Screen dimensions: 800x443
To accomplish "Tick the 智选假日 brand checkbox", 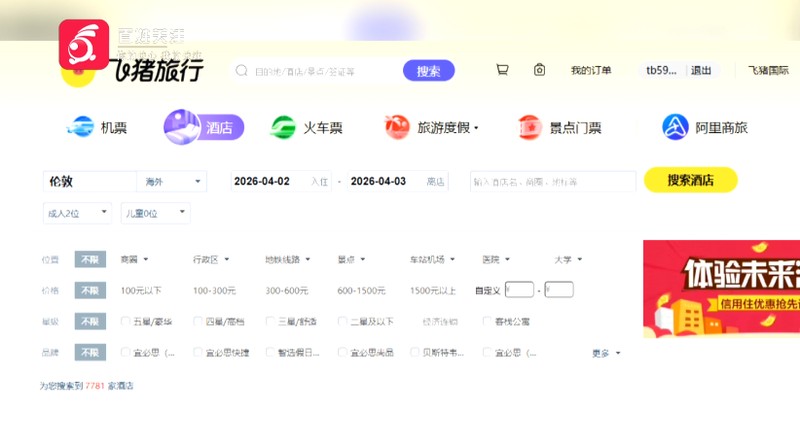I will click(270, 352).
